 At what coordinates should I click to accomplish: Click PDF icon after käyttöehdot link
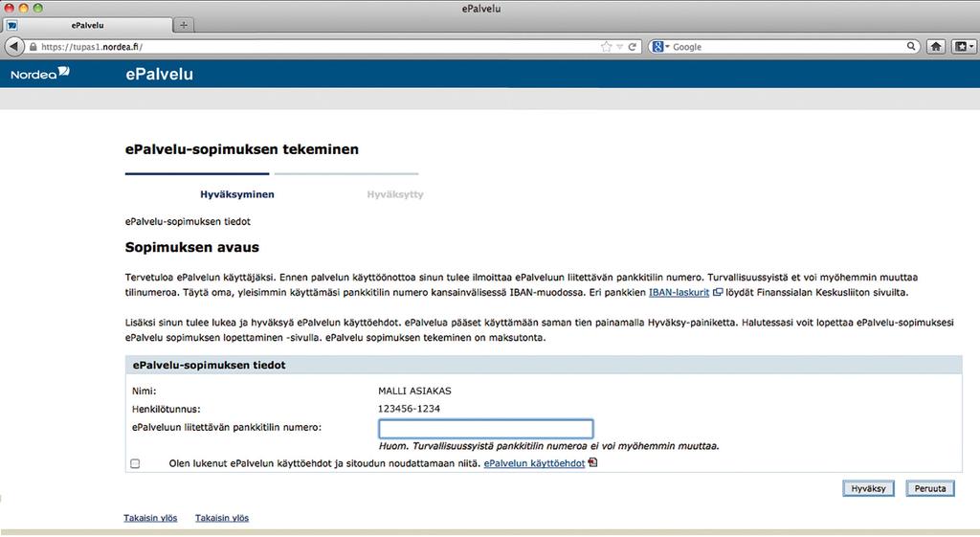click(592, 462)
